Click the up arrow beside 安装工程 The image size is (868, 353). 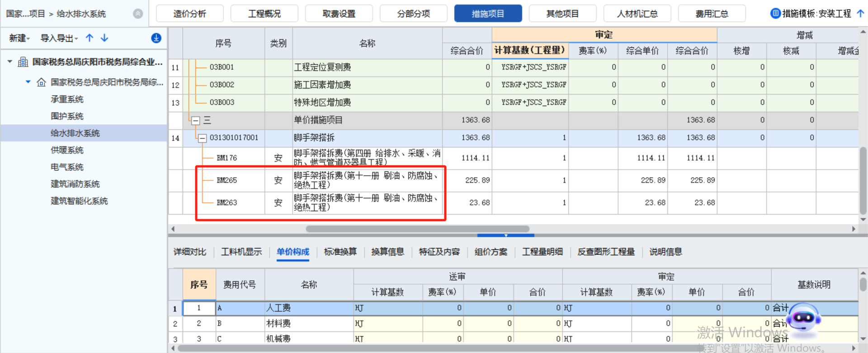tap(860, 14)
